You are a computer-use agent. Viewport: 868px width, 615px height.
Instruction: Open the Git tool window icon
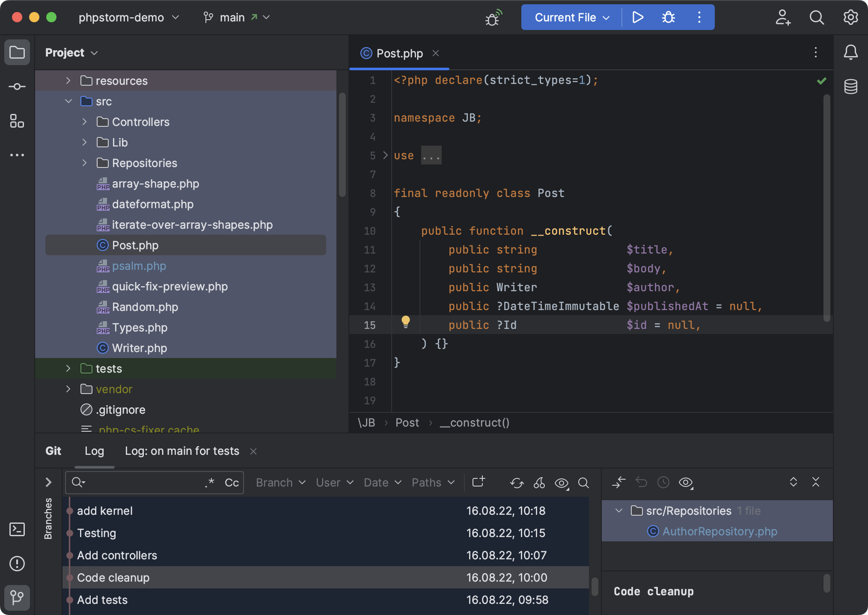coord(17,597)
